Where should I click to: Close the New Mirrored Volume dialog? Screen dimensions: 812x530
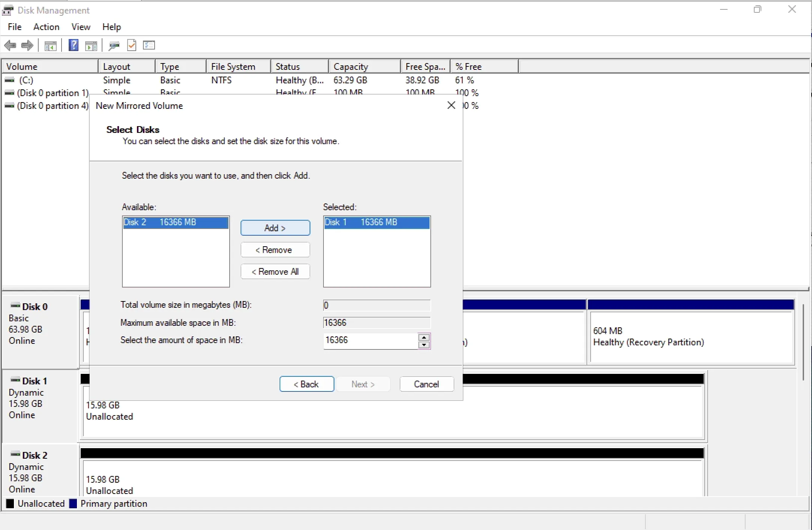pyautogui.click(x=451, y=105)
